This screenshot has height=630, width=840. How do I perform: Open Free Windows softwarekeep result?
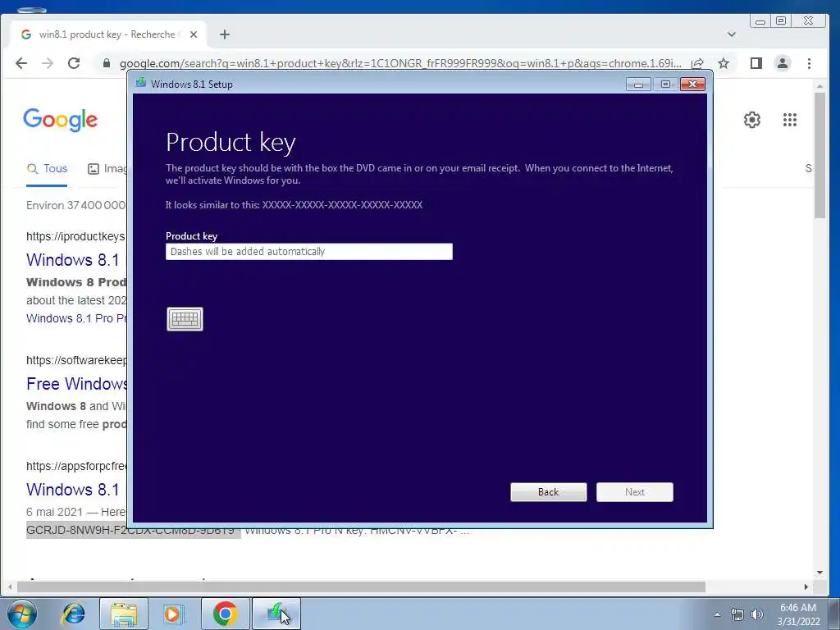click(76, 384)
